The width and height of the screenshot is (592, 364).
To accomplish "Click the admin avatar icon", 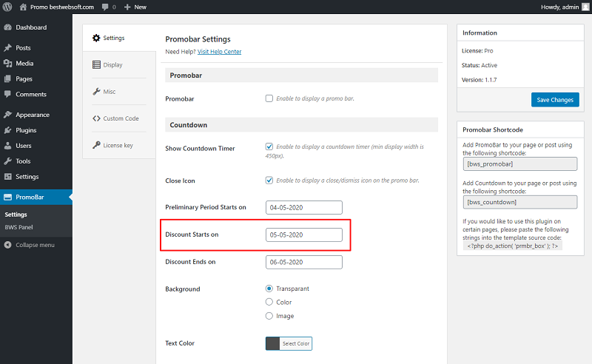I will (585, 7).
